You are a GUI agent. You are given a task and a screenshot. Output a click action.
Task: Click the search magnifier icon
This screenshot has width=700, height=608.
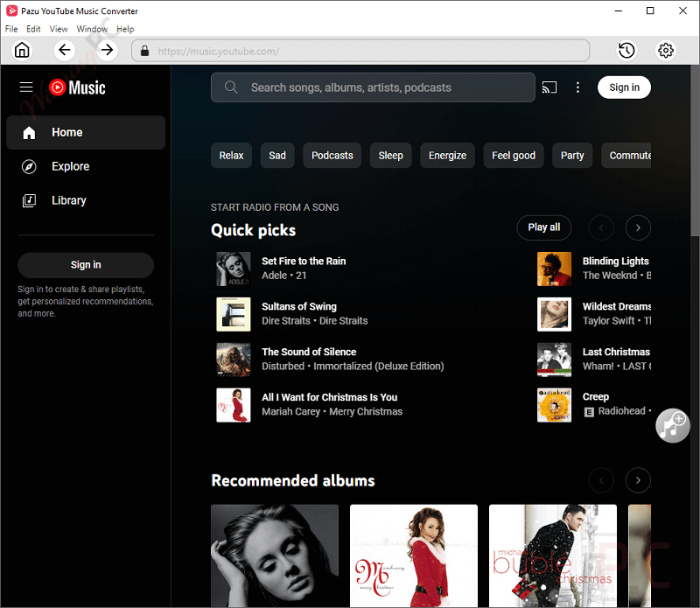(x=231, y=87)
